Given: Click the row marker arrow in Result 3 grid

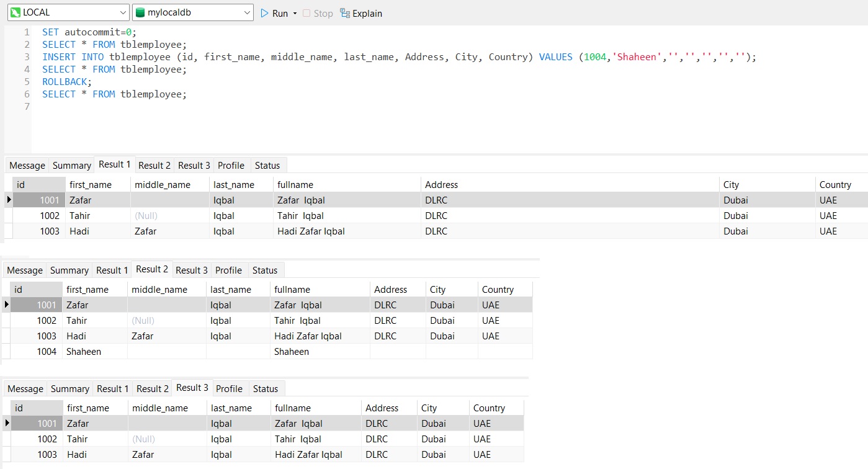Looking at the screenshot, I should 6,423.
